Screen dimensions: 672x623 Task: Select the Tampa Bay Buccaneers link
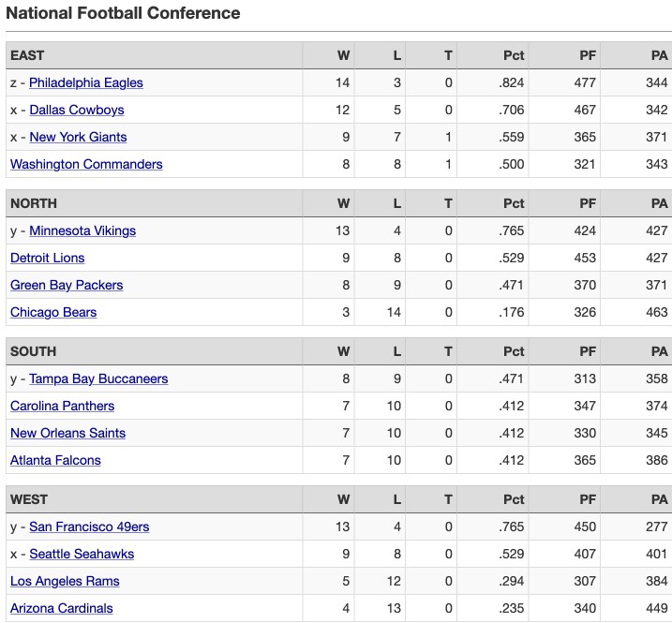pos(98,378)
